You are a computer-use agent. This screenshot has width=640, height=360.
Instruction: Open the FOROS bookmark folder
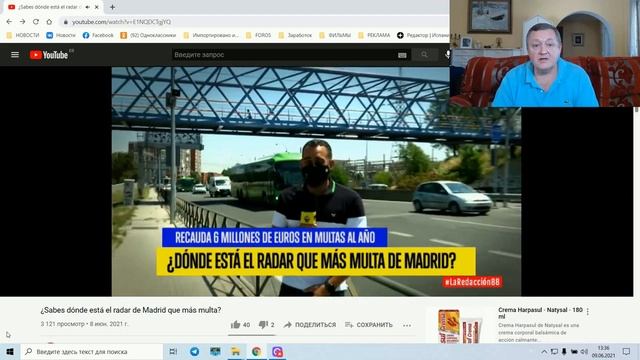[x=258, y=36]
